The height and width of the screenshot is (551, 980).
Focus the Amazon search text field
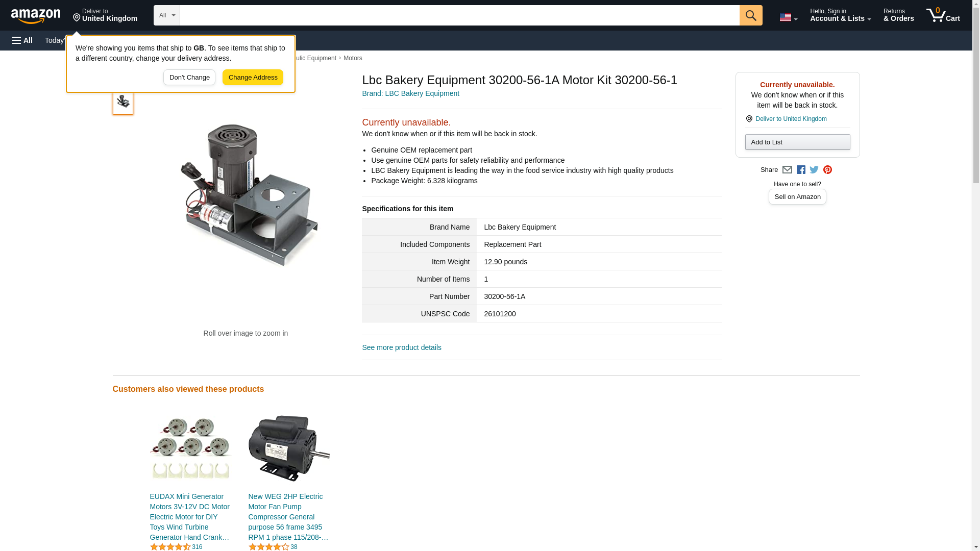[459, 15]
